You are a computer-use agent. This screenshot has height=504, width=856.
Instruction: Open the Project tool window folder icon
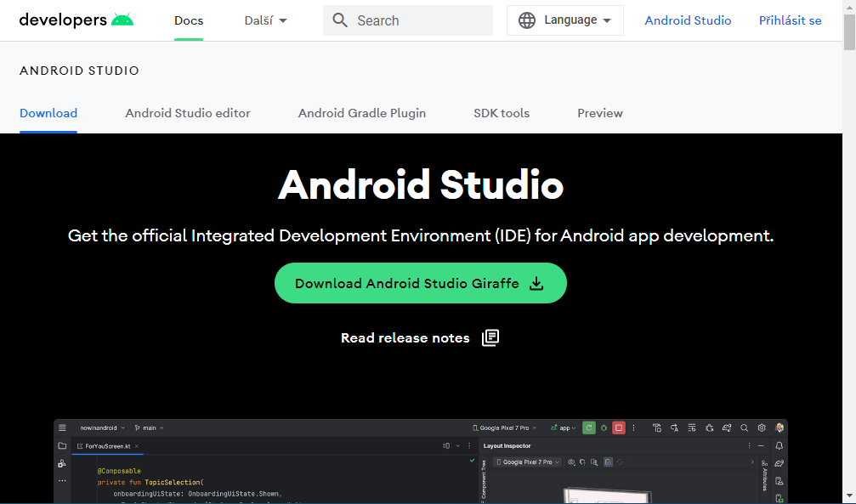coord(62,445)
